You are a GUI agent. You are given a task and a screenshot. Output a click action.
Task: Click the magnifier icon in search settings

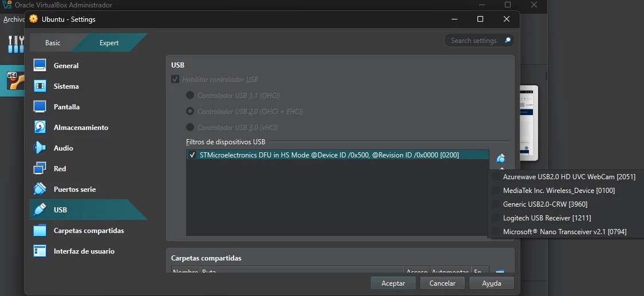508,40
